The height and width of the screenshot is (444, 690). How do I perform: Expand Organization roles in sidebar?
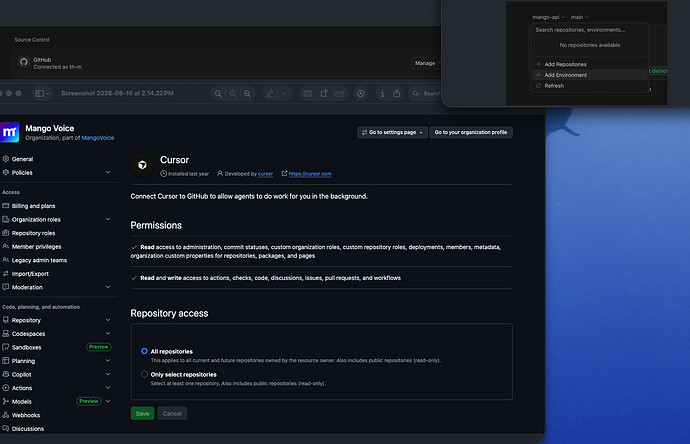tap(108, 219)
